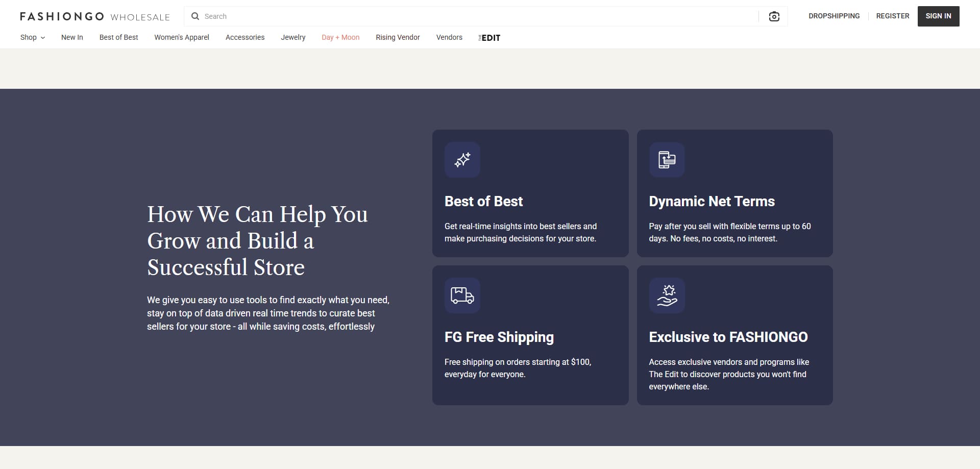980x469 pixels.
Task: Click the Dynamic Net Terms heading
Action: coord(712,201)
